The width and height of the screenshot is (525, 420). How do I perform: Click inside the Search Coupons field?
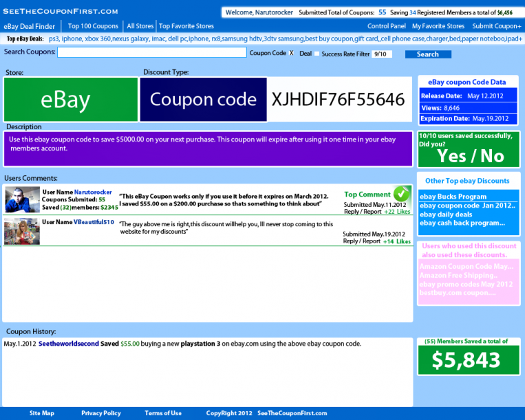pos(151,52)
